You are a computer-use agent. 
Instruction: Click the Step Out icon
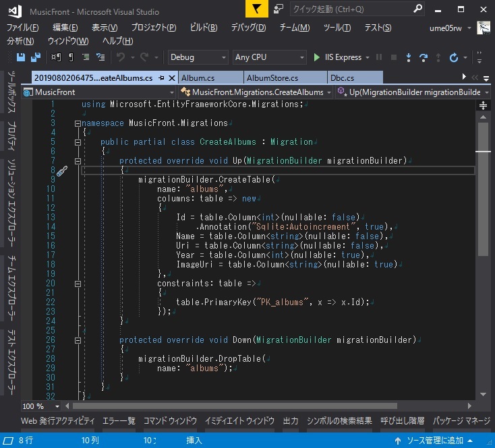438,57
